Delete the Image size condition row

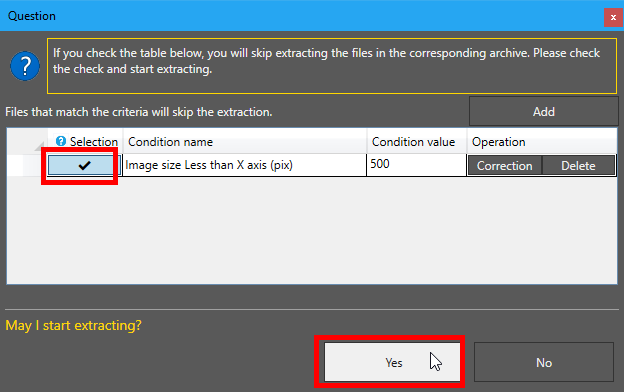pyautogui.click(x=578, y=166)
